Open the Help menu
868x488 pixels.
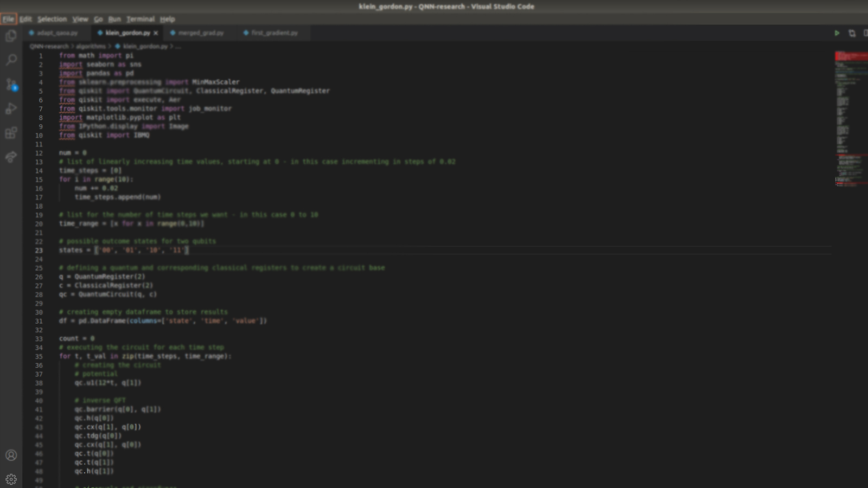pyautogui.click(x=167, y=19)
